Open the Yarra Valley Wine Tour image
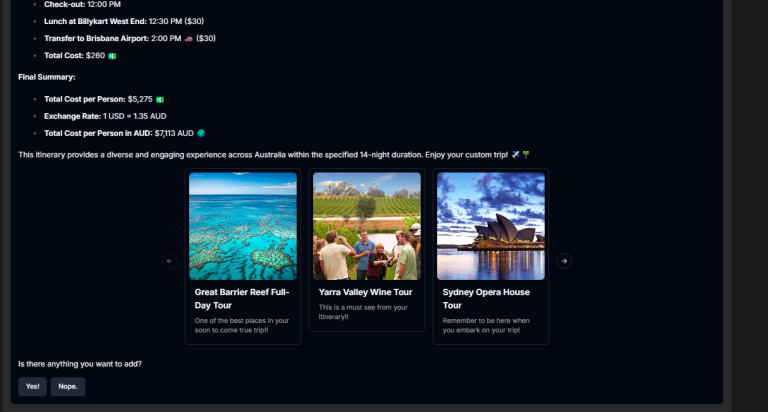The width and height of the screenshot is (768, 412). 367,226
